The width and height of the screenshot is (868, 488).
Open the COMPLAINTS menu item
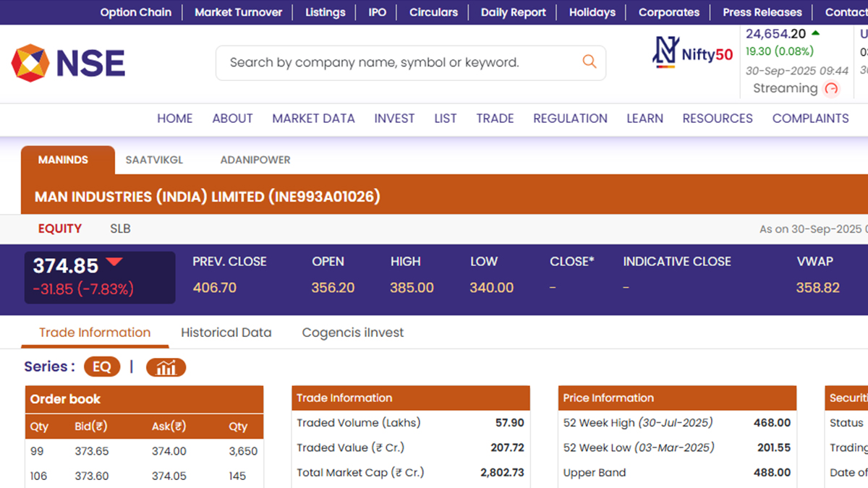[810, 119]
